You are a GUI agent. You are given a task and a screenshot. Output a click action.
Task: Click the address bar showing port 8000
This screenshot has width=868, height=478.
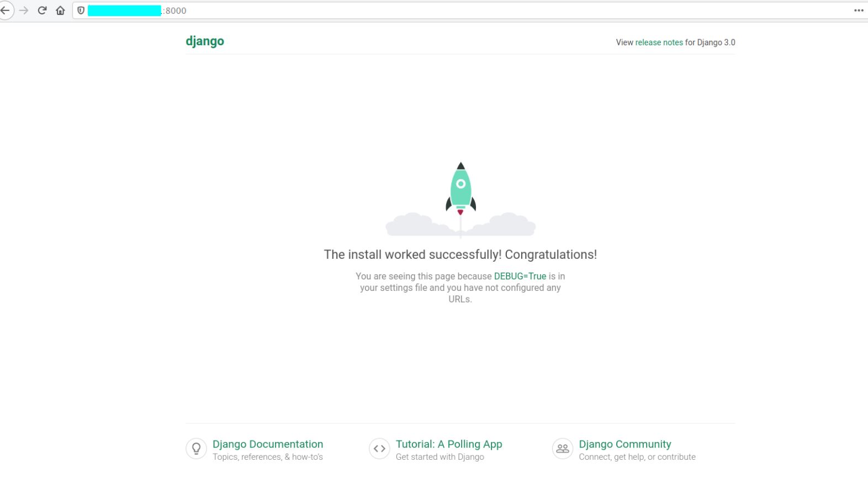[442, 10]
